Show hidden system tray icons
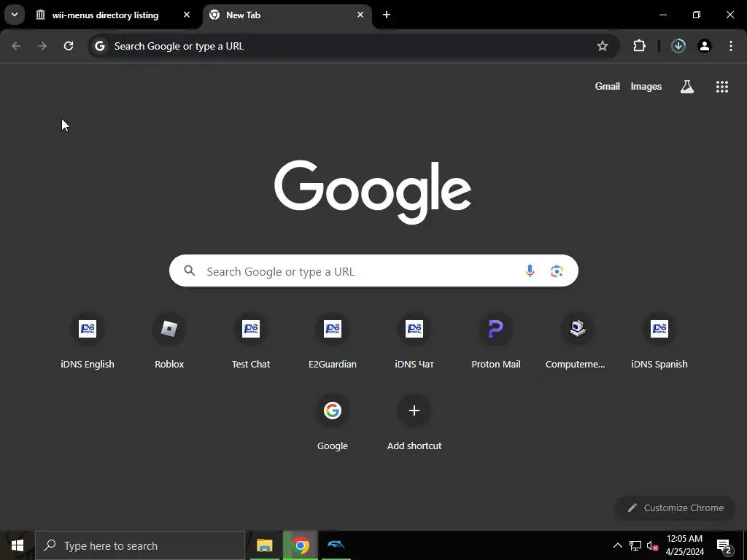This screenshot has width=747, height=560. [617, 545]
